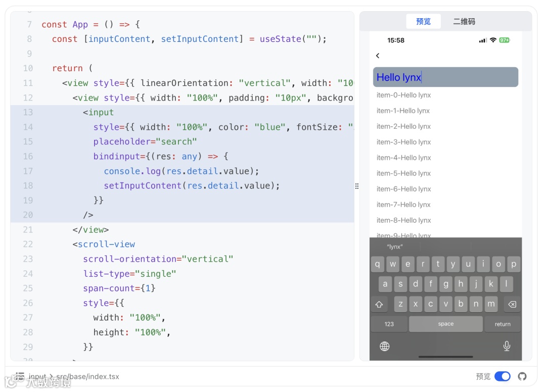This screenshot has height=392, width=546.
Task: Focus the Hello lynx input field
Action: point(445,77)
